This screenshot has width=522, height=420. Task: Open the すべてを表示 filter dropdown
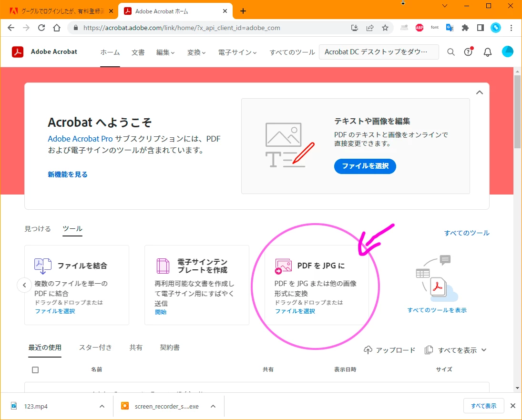pos(456,350)
